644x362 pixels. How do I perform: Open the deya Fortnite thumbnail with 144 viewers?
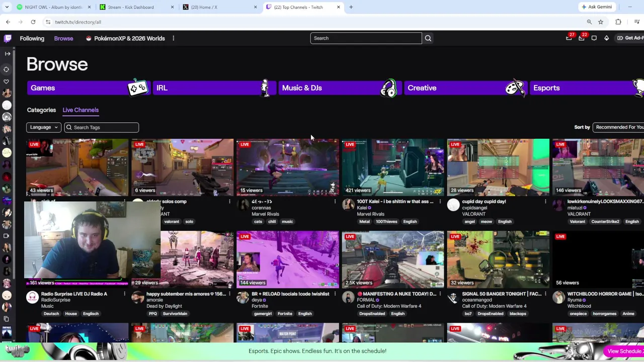(288, 259)
